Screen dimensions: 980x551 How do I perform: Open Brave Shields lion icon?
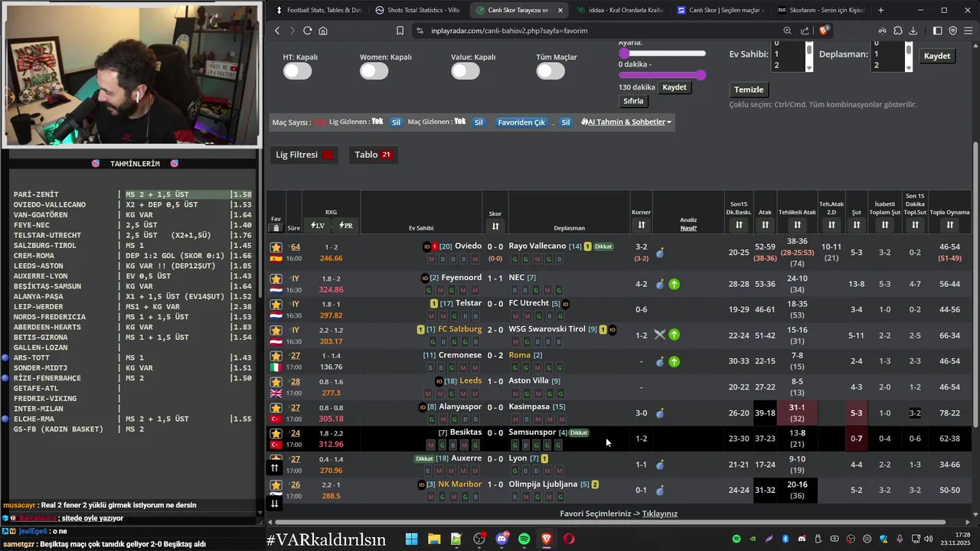(824, 31)
